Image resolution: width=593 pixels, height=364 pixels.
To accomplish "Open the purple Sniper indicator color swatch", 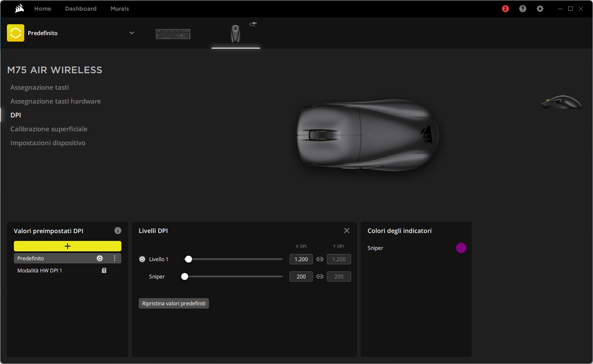I will point(461,248).
